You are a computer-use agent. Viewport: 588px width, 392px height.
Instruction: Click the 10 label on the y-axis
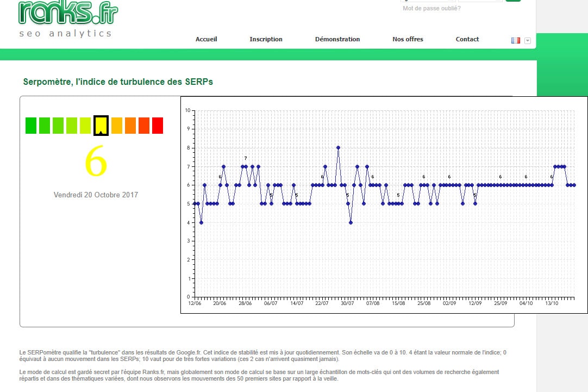pos(187,110)
